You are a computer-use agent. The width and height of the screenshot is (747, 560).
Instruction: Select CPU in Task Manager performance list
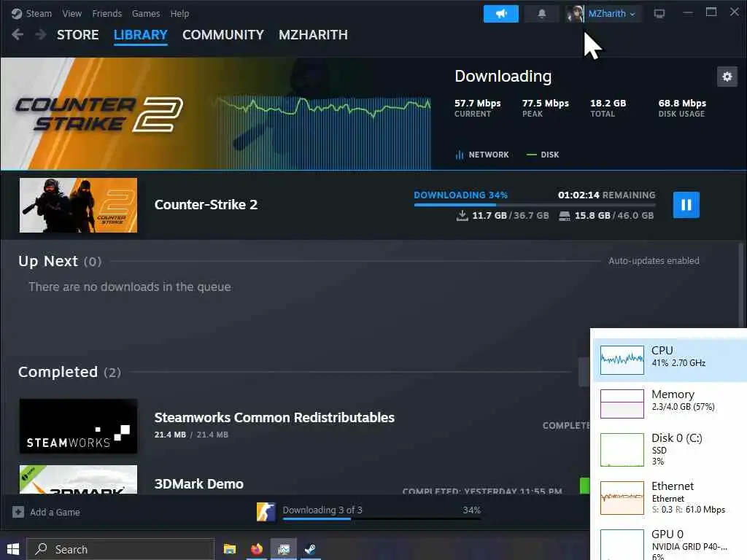669,360
